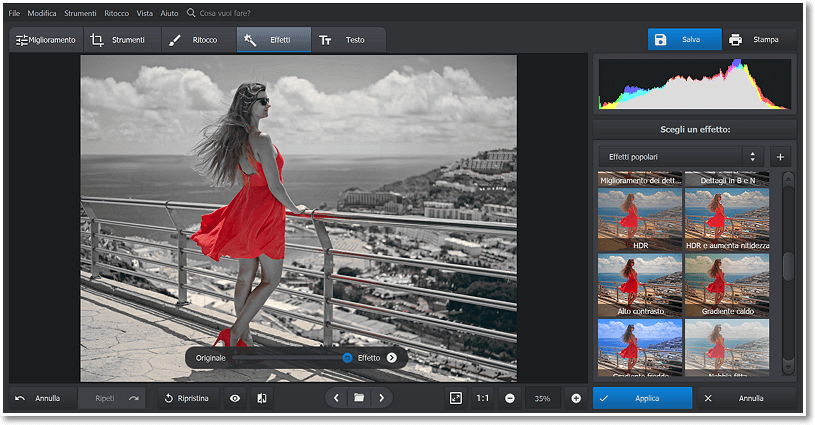Click the fit-to-screen icon
Screen dimensions: 815x425
(456, 398)
